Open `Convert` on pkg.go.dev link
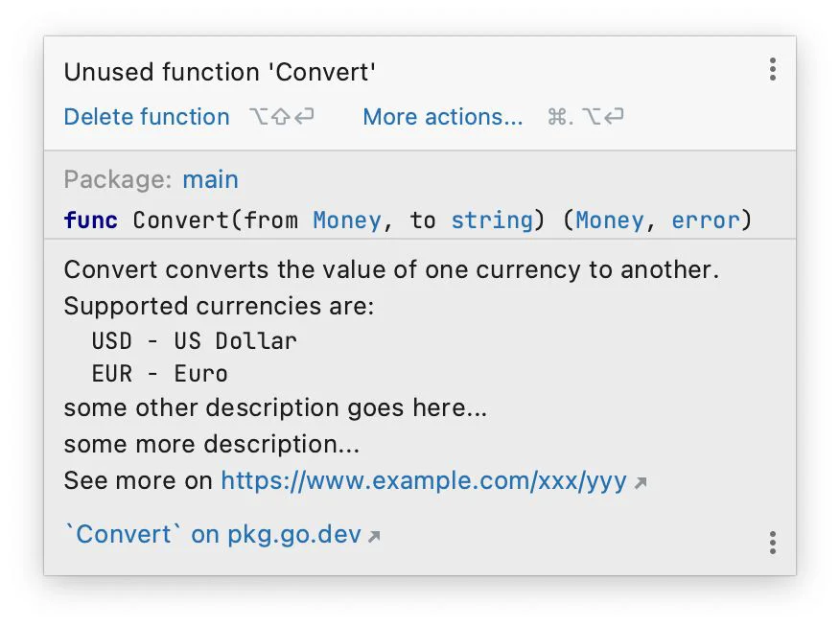 coord(213,534)
